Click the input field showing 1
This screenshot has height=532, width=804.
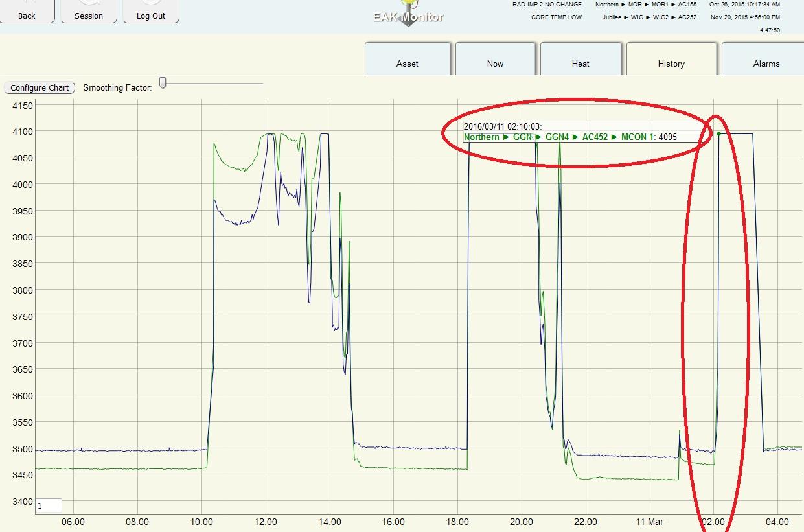[x=49, y=505]
